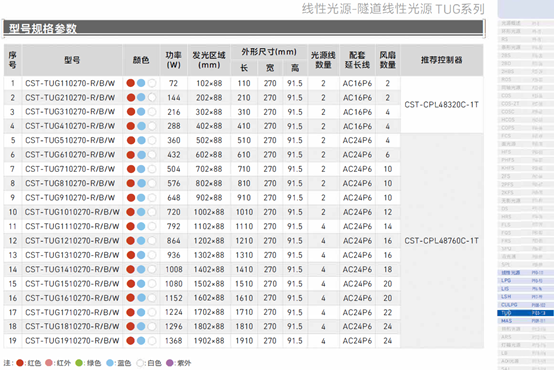This screenshot has width=554, height=370.
Task: Click the 颜色 column header
Action: (141, 60)
